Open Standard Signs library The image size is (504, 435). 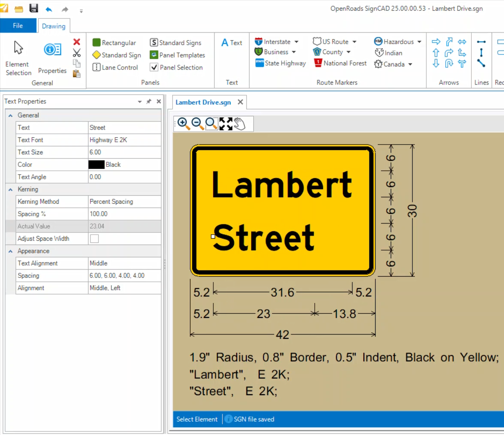(176, 42)
